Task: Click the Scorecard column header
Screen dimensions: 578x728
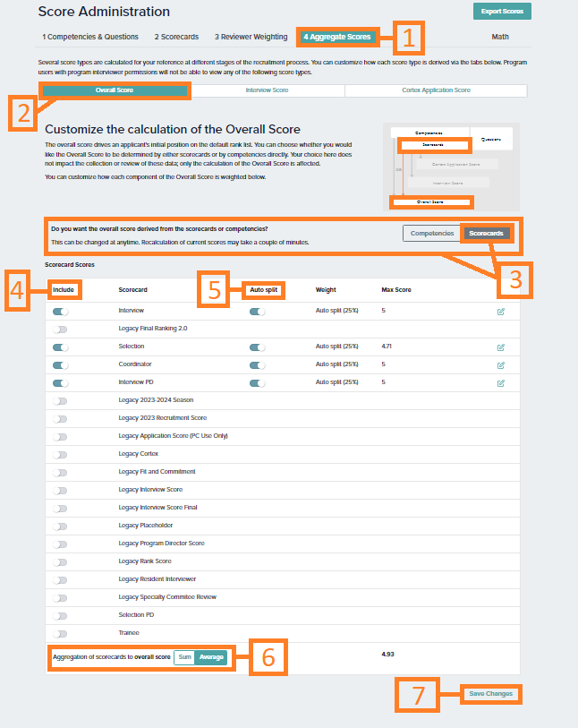Action: 132,290
